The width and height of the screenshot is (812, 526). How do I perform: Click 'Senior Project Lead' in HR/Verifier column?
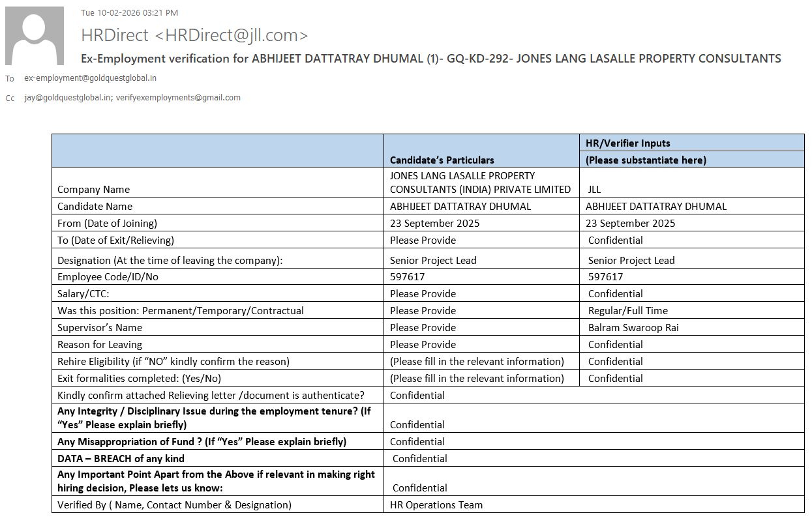click(631, 261)
